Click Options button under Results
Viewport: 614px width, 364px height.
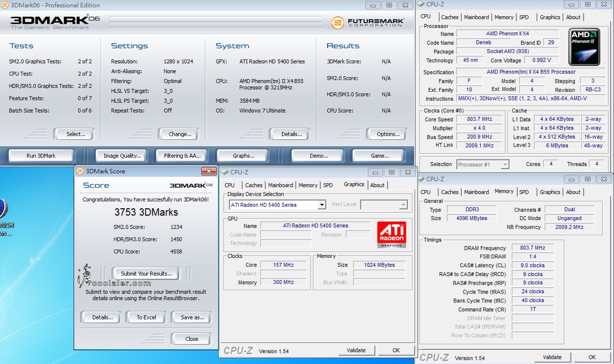point(388,134)
